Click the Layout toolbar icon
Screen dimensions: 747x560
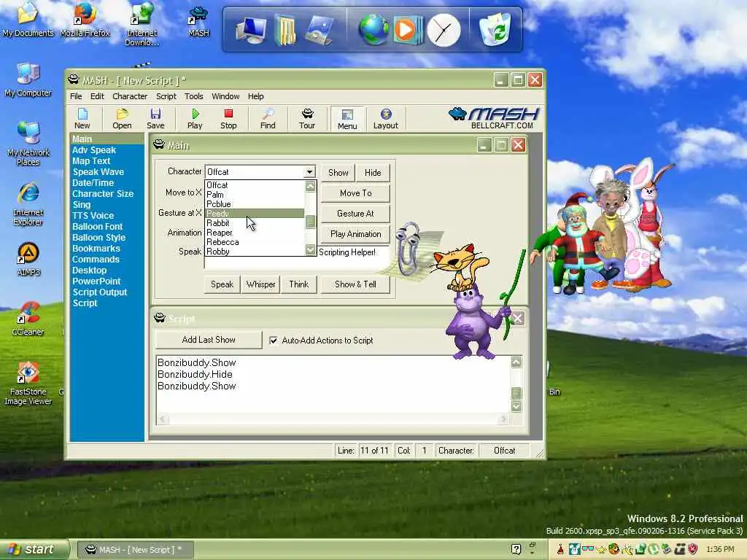point(385,119)
